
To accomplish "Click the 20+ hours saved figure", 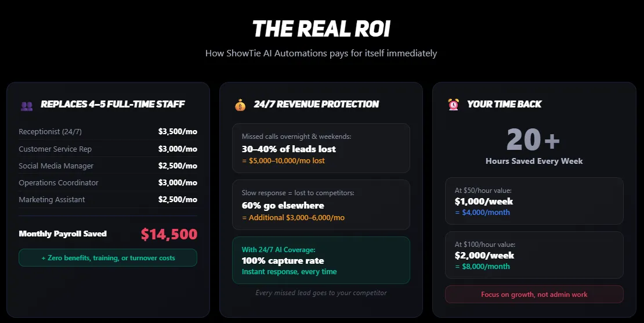I will [x=534, y=140].
